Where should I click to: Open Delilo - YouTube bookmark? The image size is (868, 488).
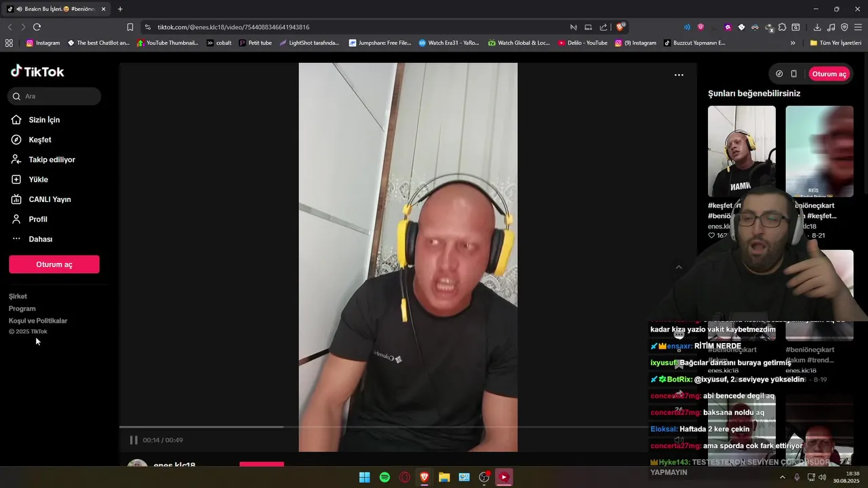click(x=583, y=43)
